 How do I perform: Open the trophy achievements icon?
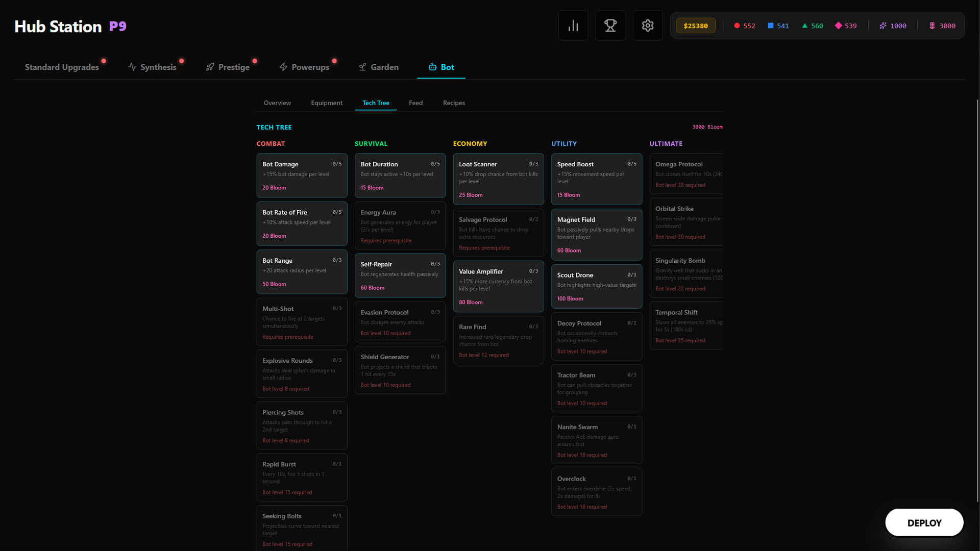[610, 26]
